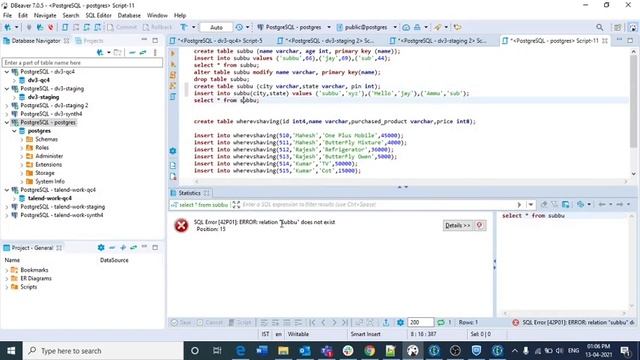Click the Disconnect toolbar icon
Viewport: 640px width, 360px height.
[51, 27]
